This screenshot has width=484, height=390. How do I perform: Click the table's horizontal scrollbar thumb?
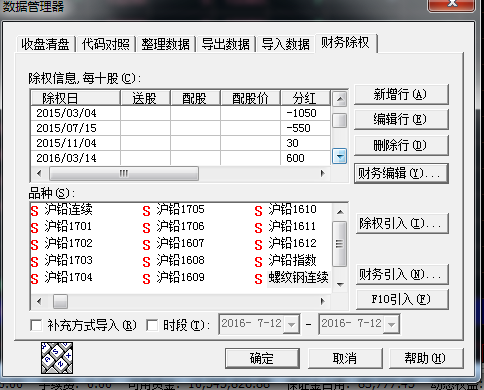pos(124,174)
